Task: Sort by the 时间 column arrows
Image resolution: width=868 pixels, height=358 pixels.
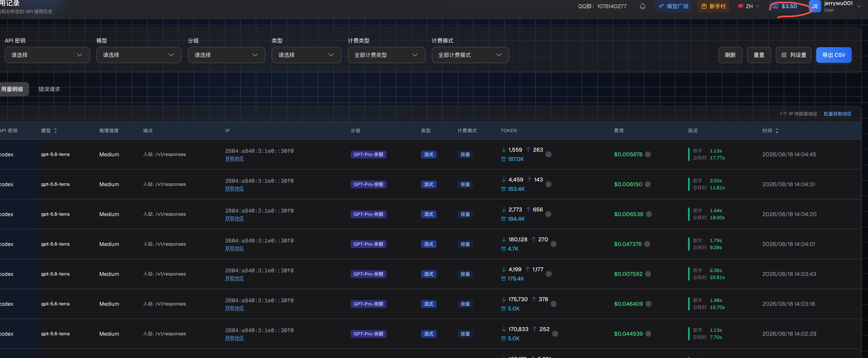Action: 777,131
